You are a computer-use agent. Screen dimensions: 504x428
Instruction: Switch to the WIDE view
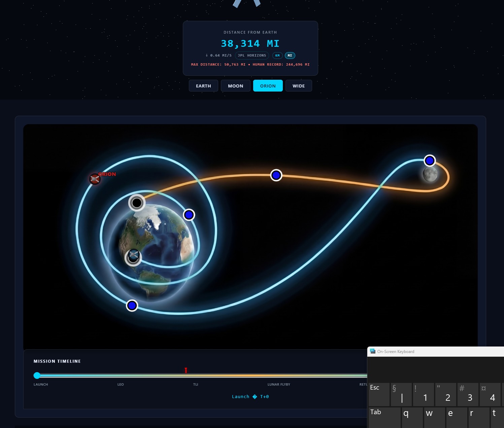point(299,86)
